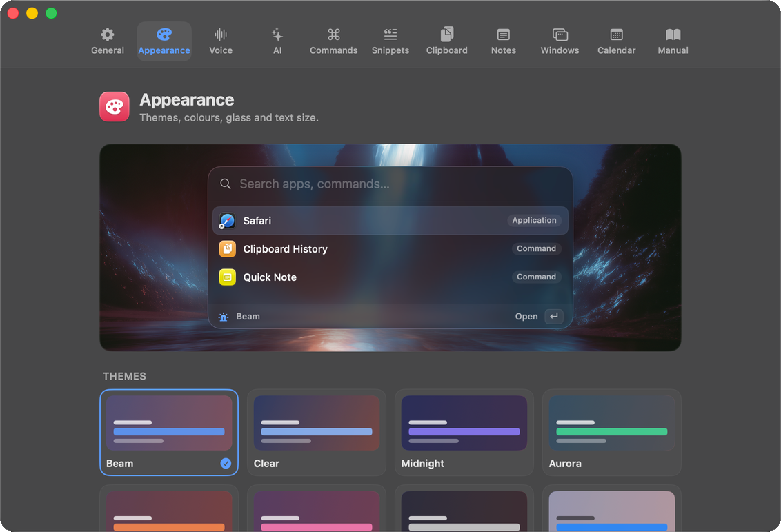Select the Aurora theme thumbnail

click(612, 423)
